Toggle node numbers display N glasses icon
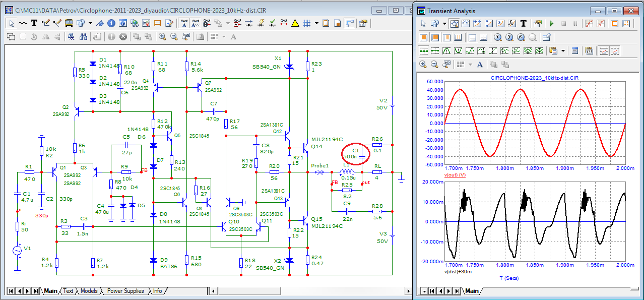The image size is (644, 300). pyautogui.click(x=207, y=23)
